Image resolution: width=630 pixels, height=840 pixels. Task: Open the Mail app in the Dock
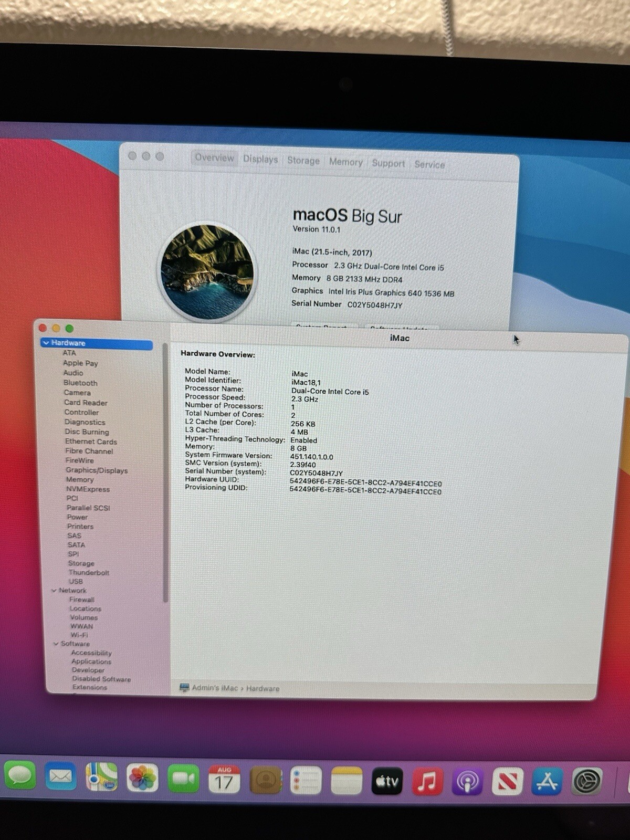pyautogui.click(x=61, y=776)
